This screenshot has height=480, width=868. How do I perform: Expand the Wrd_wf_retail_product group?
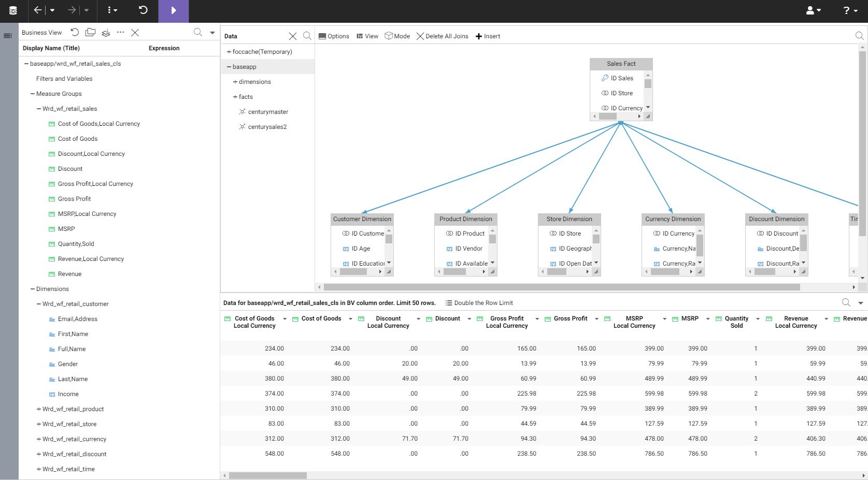[38, 409]
